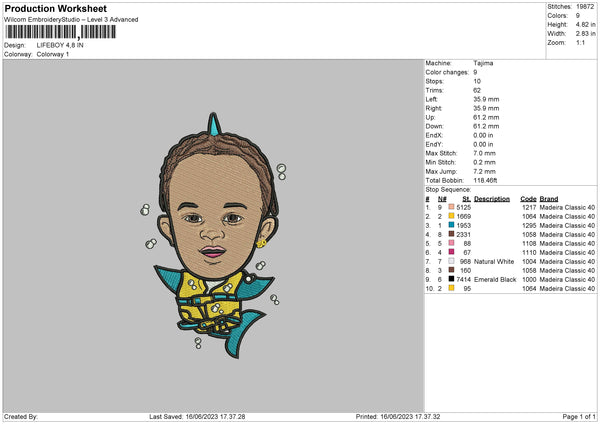Screen dimensions: 600x424
Task: Click the 'Code' column header
Action: (528, 199)
